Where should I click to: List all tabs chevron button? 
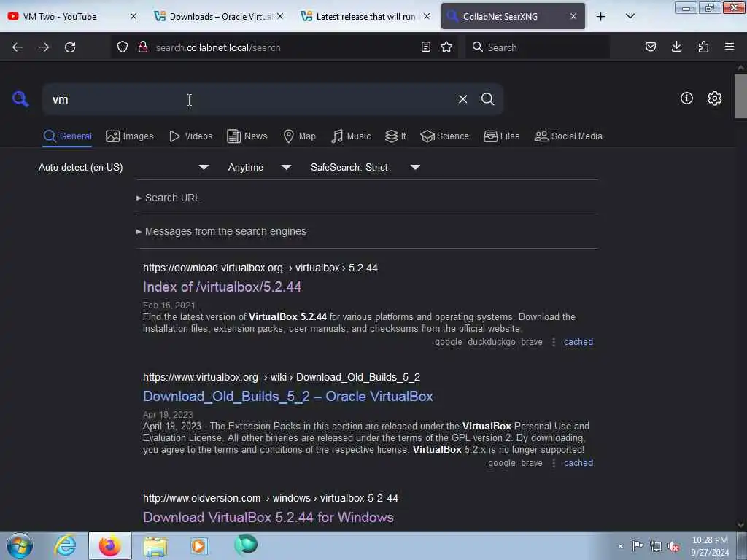tap(630, 16)
